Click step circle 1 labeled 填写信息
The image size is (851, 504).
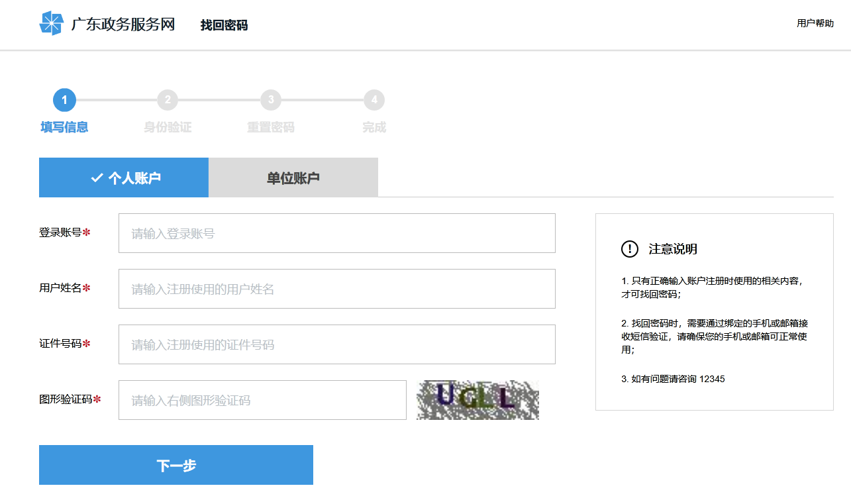pos(64,100)
